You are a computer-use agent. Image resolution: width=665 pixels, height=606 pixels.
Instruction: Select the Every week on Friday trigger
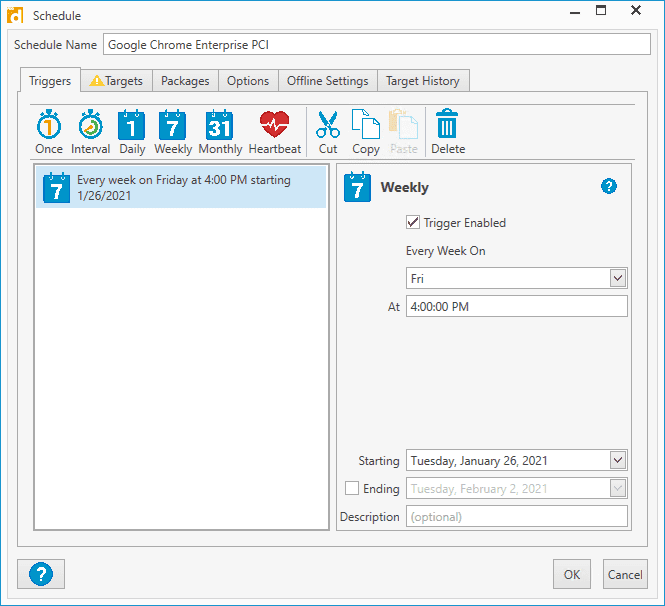181,187
